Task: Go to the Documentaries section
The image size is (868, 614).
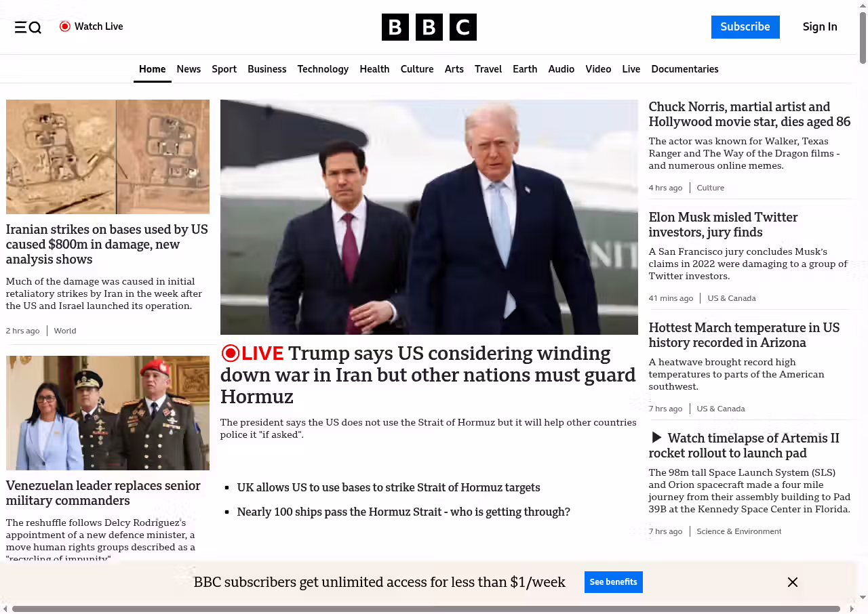Action: pyautogui.click(x=684, y=69)
